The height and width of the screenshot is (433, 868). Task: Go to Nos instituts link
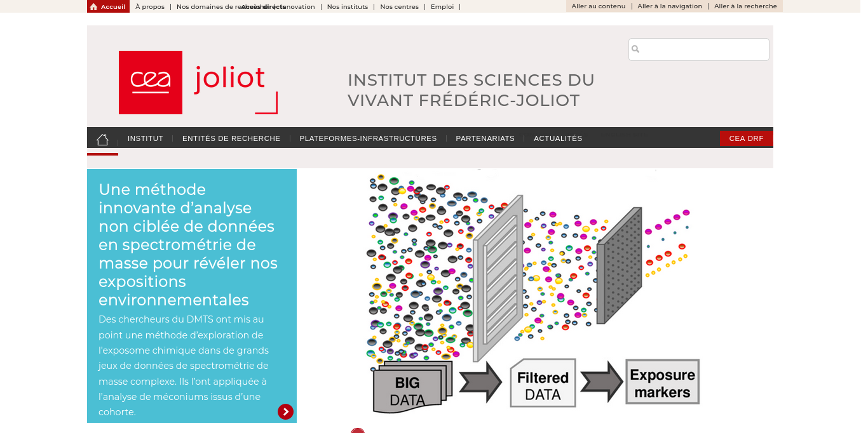tap(348, 7)
